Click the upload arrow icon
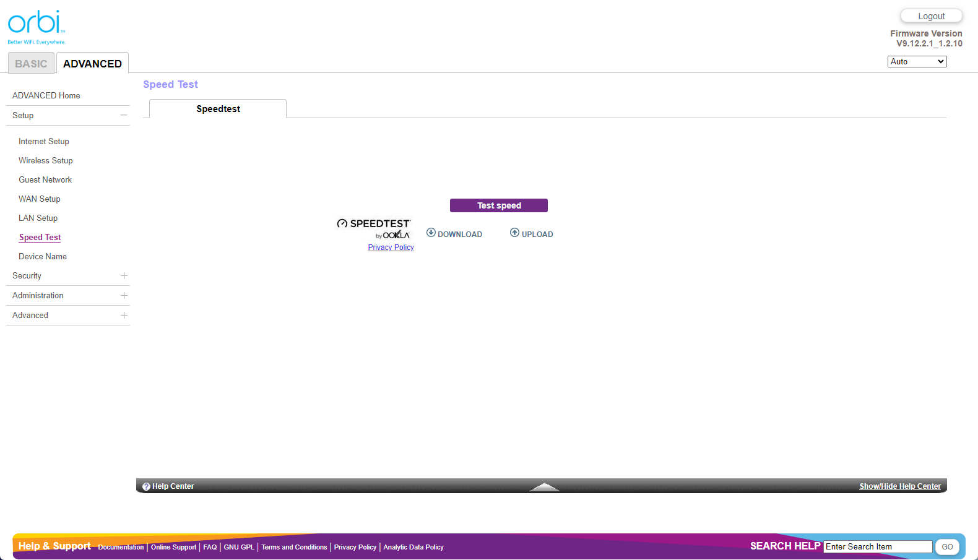The width and height of the screenshot is (978, 560). [514, 233]
